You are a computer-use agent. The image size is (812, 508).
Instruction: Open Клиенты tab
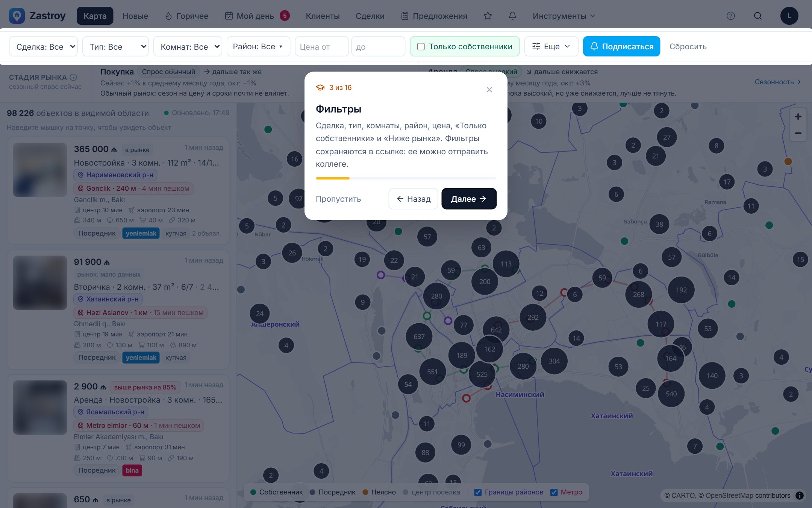click(x=323, y=16)
